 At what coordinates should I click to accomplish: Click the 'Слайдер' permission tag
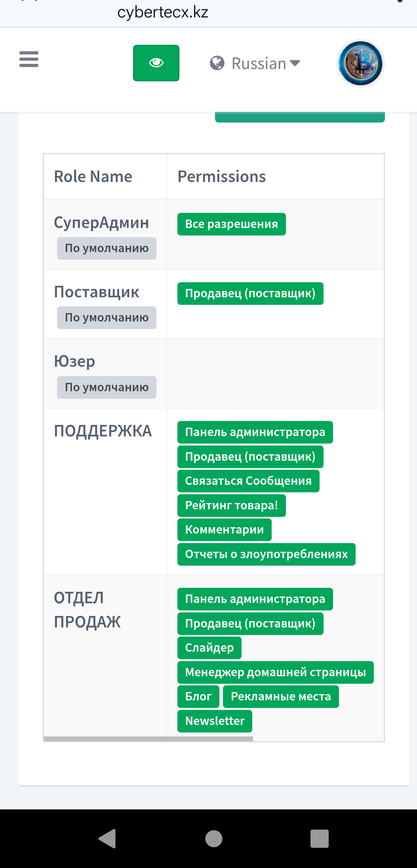click(x=209, y=648)
